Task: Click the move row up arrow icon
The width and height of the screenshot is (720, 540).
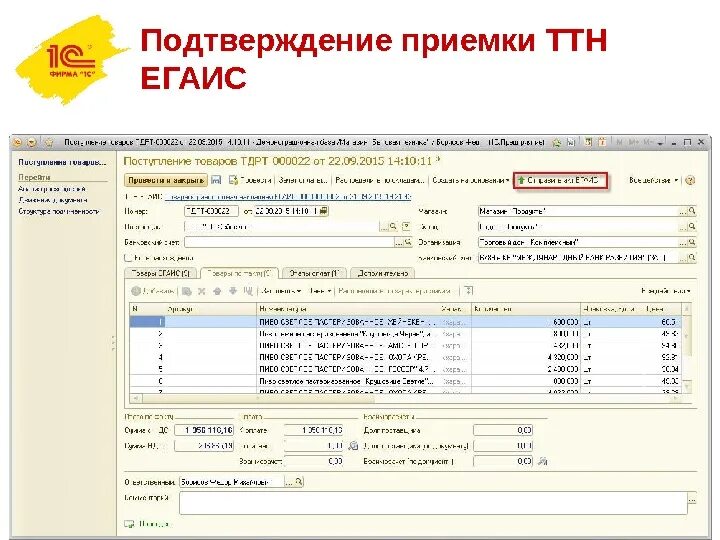Action: [217, 291]
